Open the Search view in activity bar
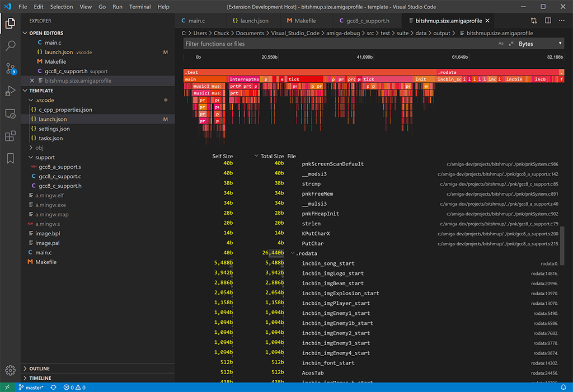 coord(10,46)
